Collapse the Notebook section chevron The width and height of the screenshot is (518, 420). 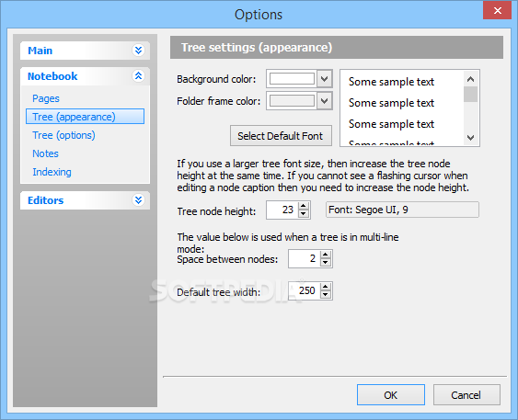[138, 76]
